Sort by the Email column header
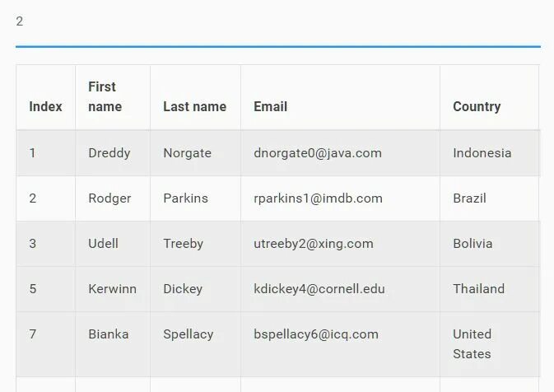 pos(340,97)
